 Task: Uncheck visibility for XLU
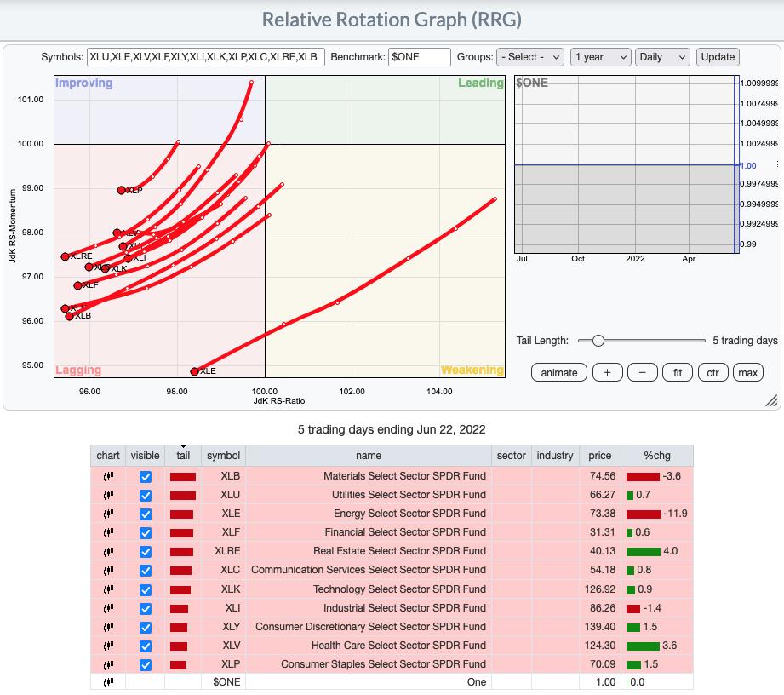pos(146,496)
